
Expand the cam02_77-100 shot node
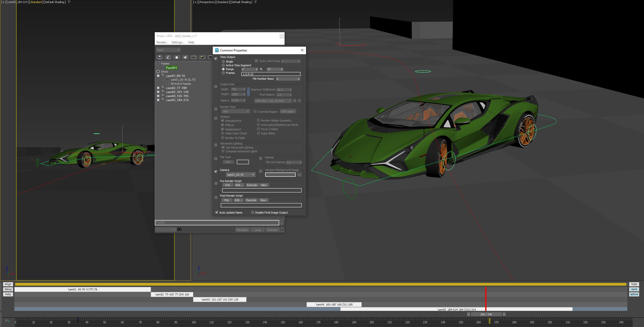pos(158,88)
